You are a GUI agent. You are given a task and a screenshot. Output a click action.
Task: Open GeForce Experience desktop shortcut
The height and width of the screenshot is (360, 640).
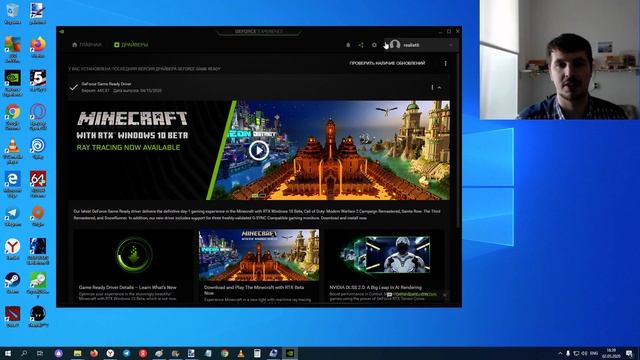click(12, 83)
